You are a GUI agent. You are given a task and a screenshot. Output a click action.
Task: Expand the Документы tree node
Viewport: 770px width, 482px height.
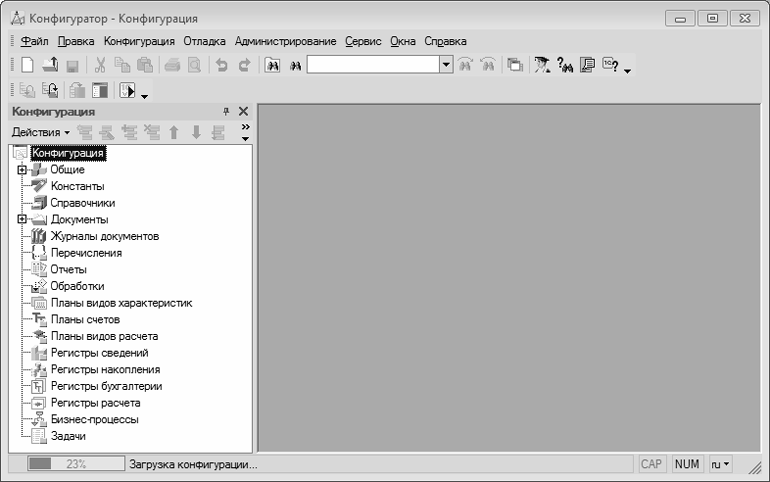click(20, 220)
